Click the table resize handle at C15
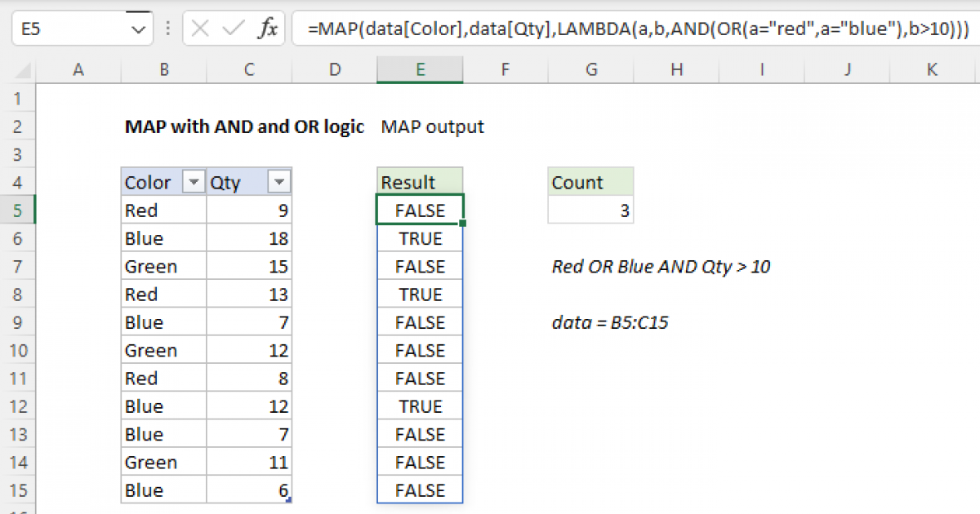Viewport: 980px width, 514px height. 288,499
